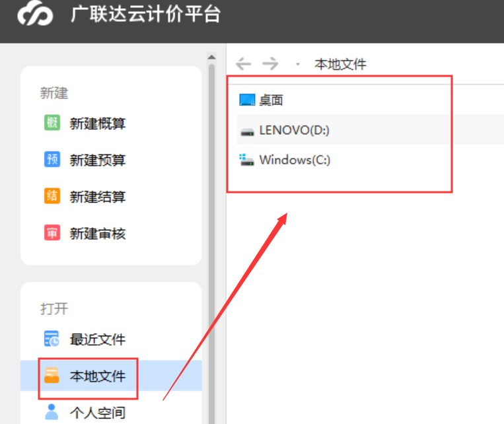Click the orange 本地文件 drawer icon
504x424 pixels.
[x=52, y=376]
